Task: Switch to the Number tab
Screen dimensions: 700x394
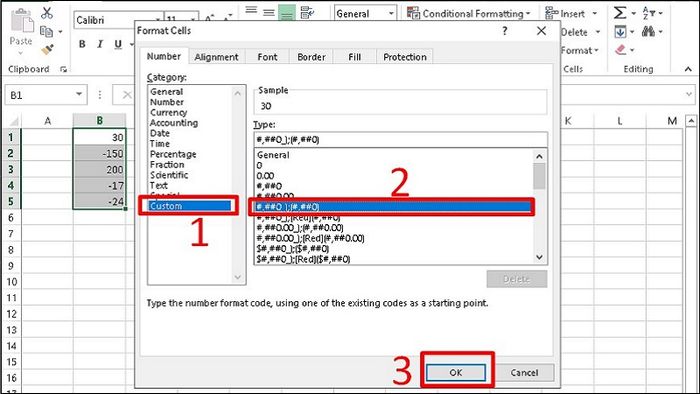Action: point(164,56)
